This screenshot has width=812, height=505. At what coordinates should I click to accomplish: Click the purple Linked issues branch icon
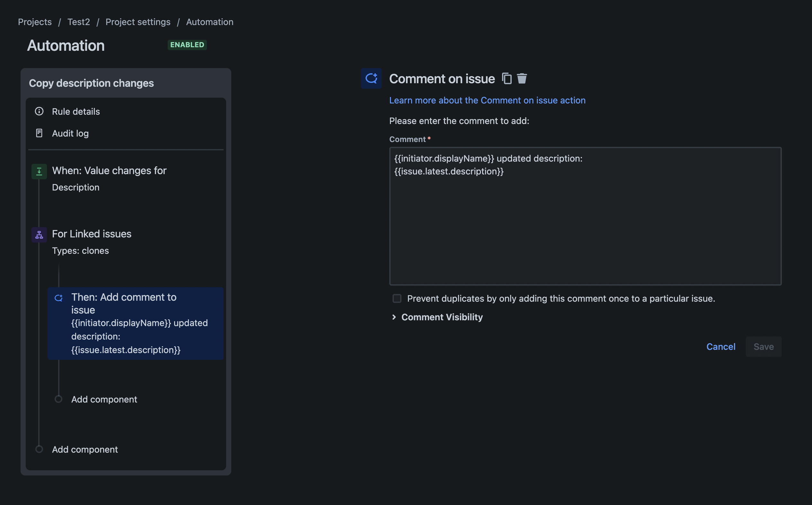[x=39, y=235]
